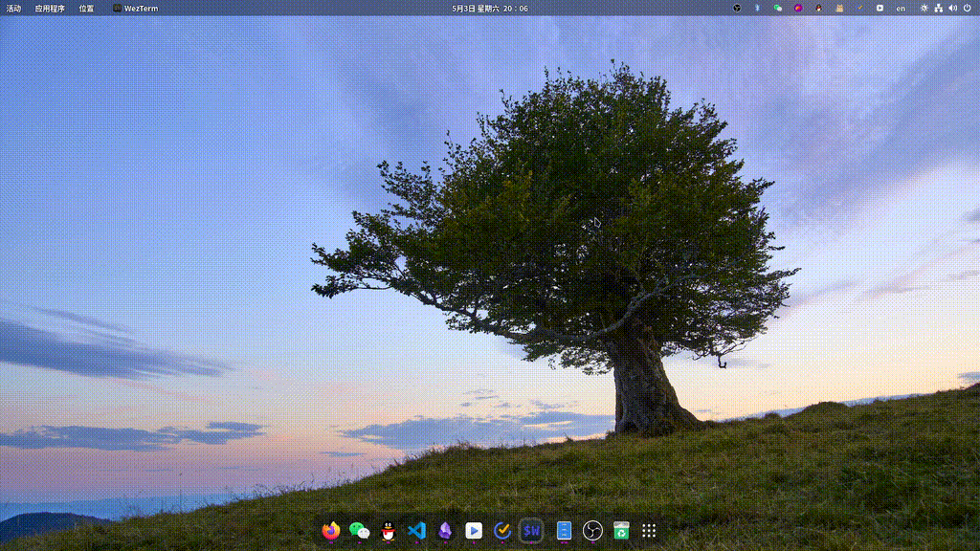Launch Firefox from the dock
Screen dimensions: 980x551
click(x=331, y=531)
